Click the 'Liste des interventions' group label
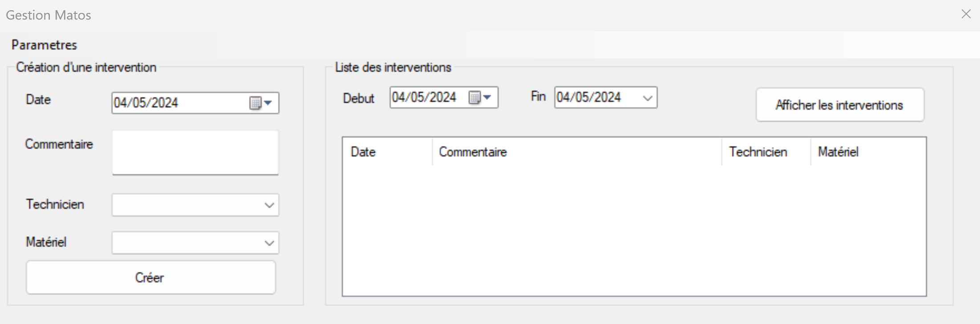The width and height of the screenshot is (980, 324). tap(393, 67)
